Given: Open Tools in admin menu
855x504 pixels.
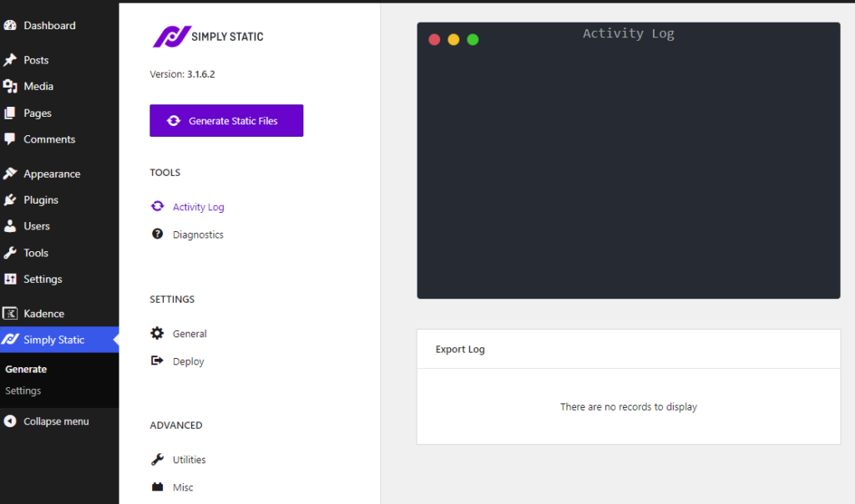Looking at the screenshot, I should click(36, 253).
